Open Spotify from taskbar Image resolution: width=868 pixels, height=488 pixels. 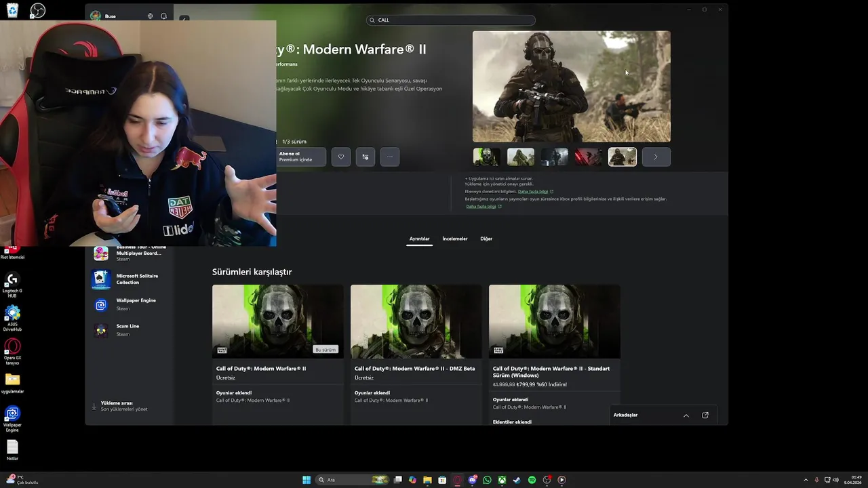[x=532, y=480]
